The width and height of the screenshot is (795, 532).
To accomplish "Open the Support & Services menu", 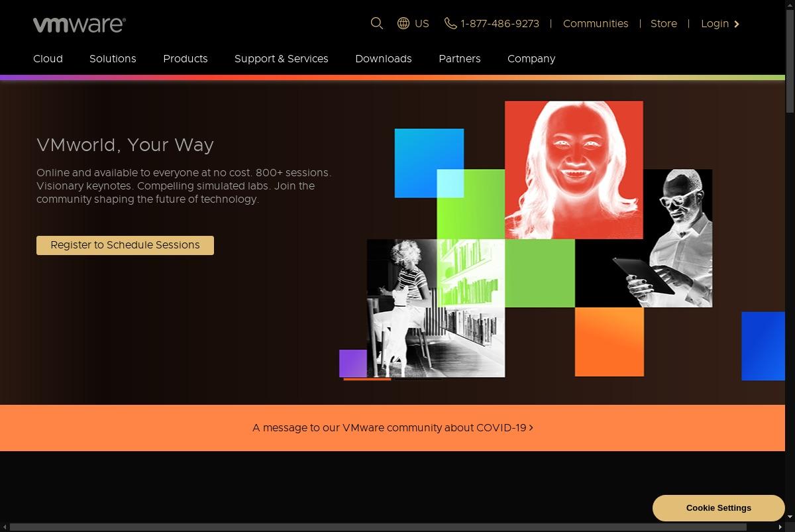I will tap(282, 58).
